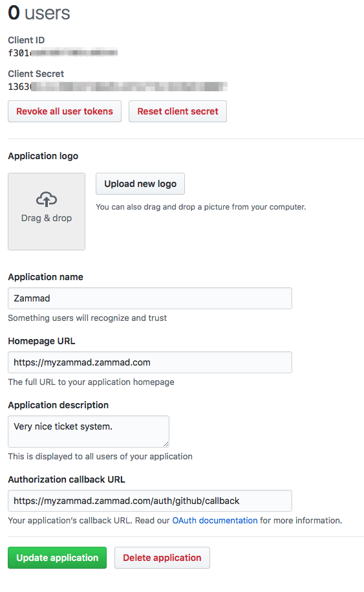
Task: Focus the Authorization callback URL field
Action: [x=150, y=501]
